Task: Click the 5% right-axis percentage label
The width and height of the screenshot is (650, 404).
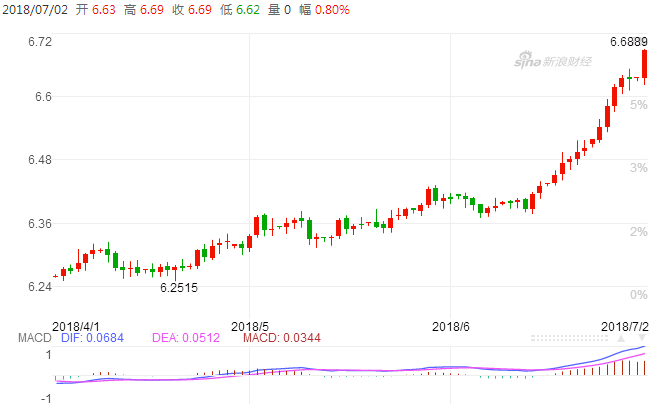Action: pyautogui.click(x=636, y=105)
